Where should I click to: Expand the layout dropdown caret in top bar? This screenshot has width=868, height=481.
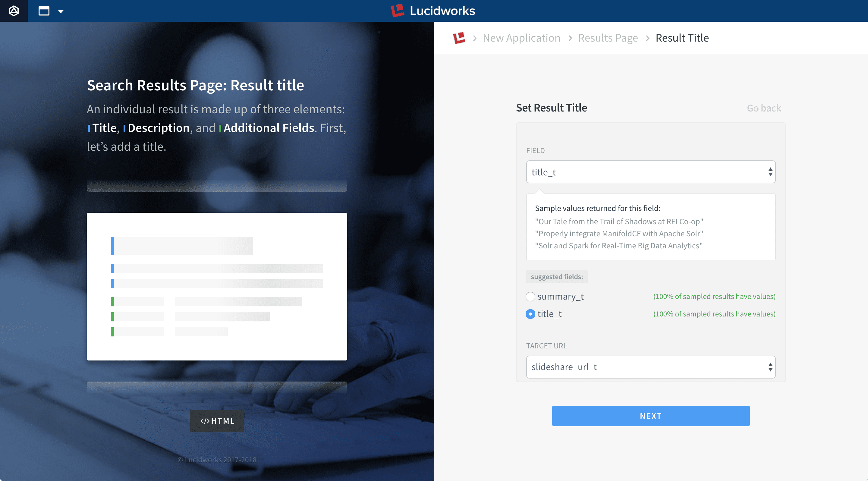click(x=61, y=11)
